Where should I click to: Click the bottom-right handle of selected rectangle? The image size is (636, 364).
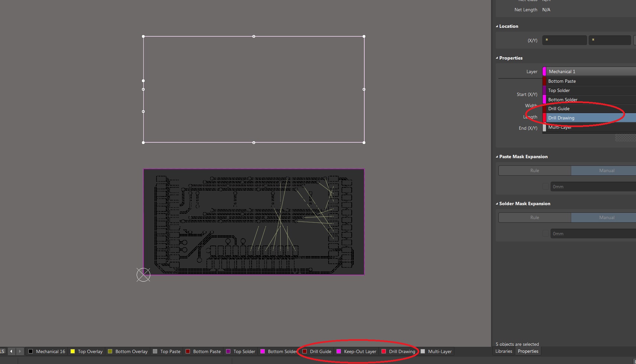(364, 143)
